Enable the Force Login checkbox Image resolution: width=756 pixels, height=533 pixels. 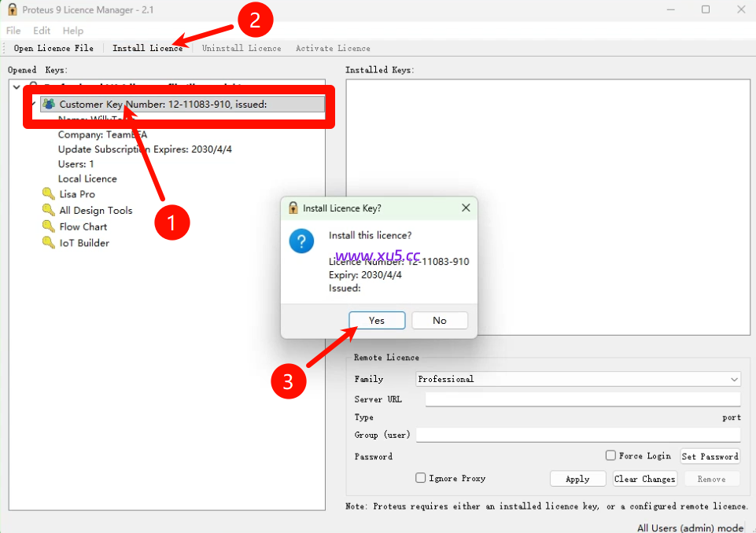coord(610,455)
